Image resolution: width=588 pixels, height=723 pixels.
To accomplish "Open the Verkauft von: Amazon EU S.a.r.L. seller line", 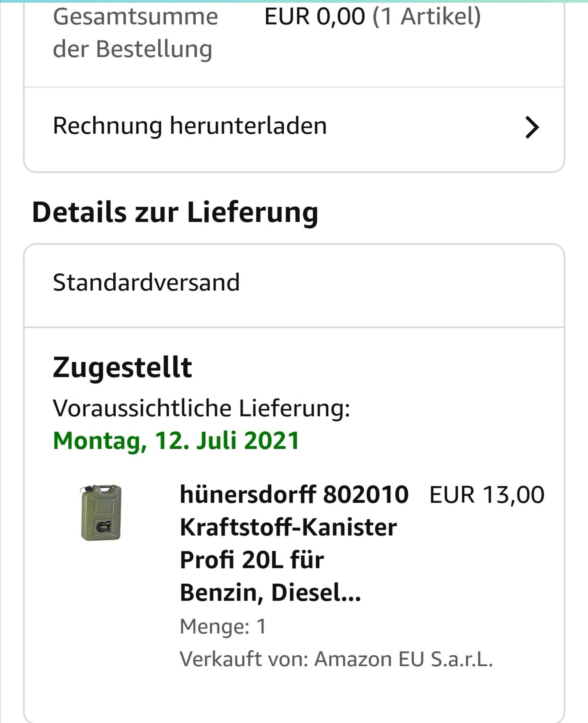I will 336,658.
